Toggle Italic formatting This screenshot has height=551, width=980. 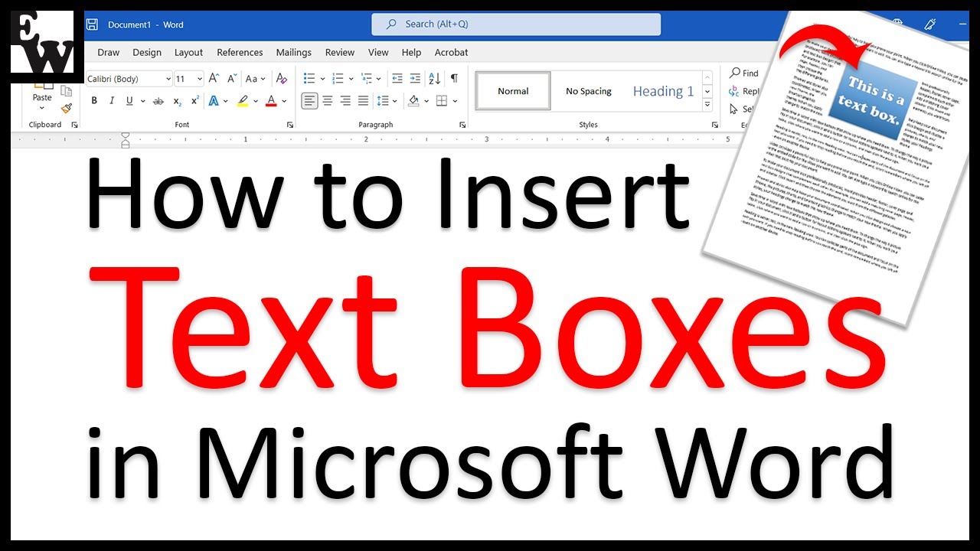click(x=112, y=101)
